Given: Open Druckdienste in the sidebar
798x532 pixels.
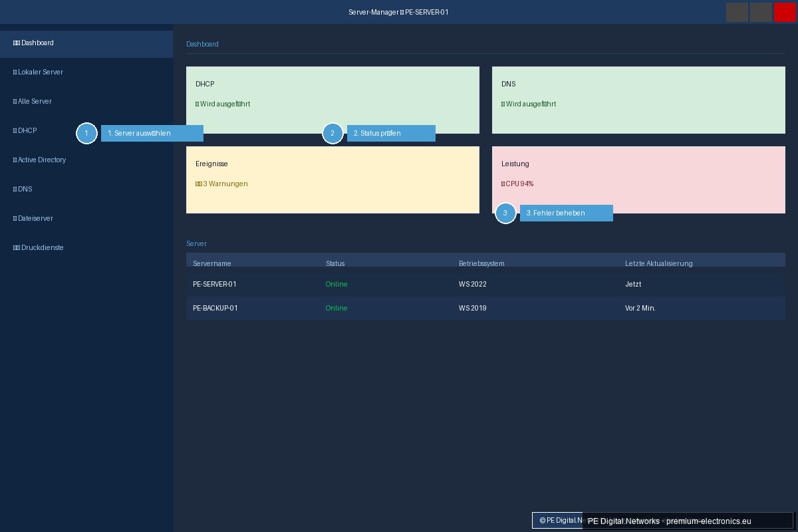Looking at the screenshot, I should click(x=86, y=248).
